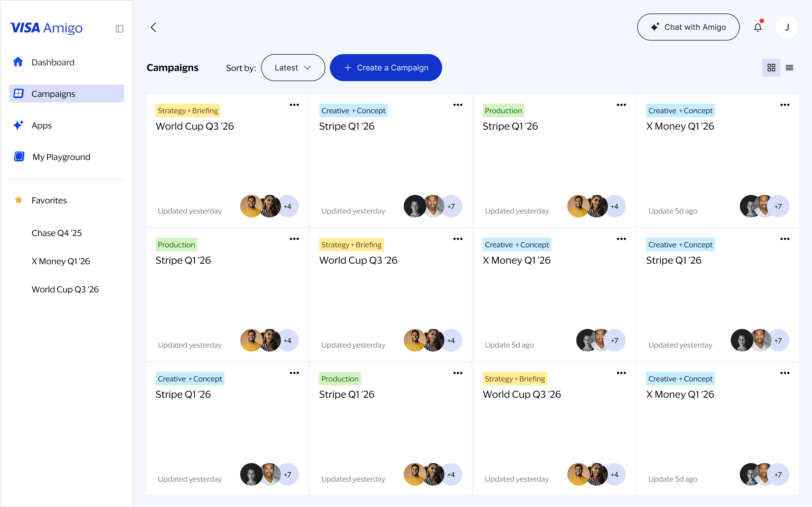Click the Favorites star icon
This screenshot has height=507, width=812.
(x=18, y=200)
